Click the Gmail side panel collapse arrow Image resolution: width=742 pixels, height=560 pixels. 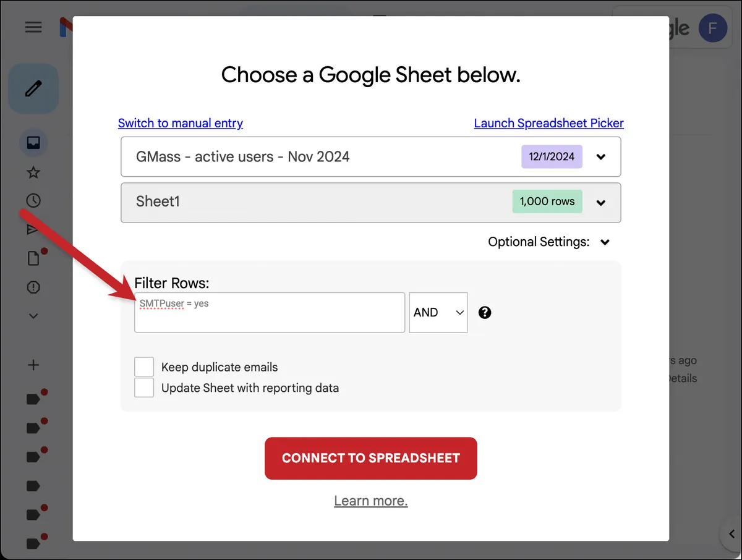click(x=731, y=535)
